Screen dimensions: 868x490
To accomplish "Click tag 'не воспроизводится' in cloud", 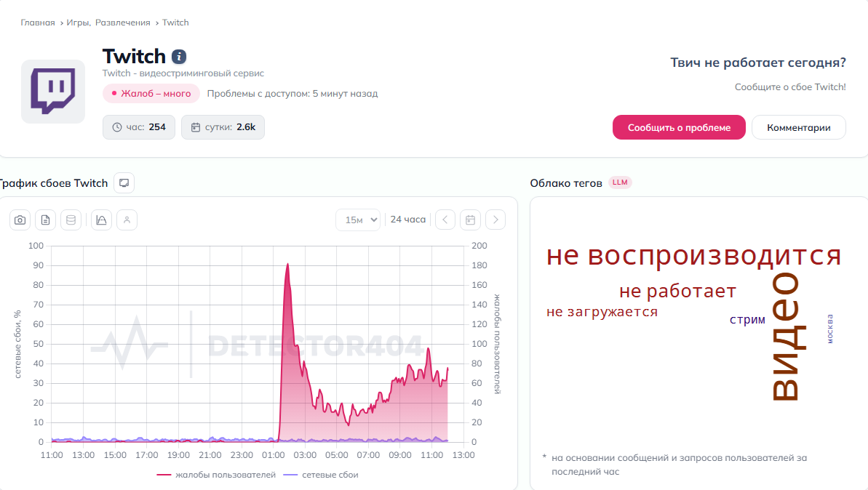I will click(693, 255).
